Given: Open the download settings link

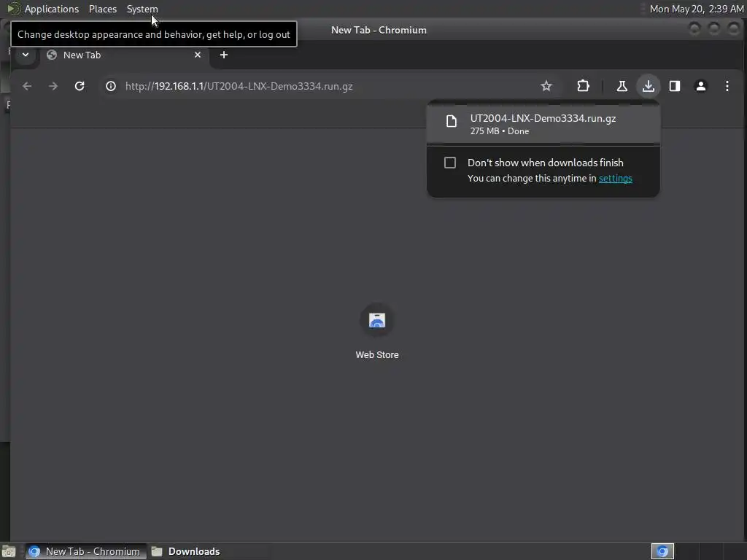Looking at the screenshot, I should point(615,179).
